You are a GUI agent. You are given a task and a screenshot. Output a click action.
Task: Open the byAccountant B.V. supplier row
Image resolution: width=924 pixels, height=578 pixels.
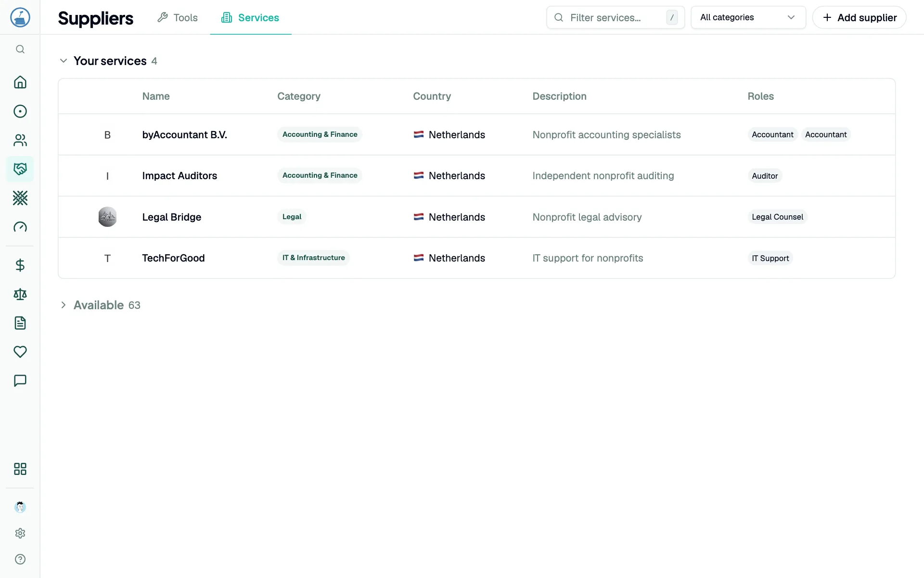pos(476,134)
